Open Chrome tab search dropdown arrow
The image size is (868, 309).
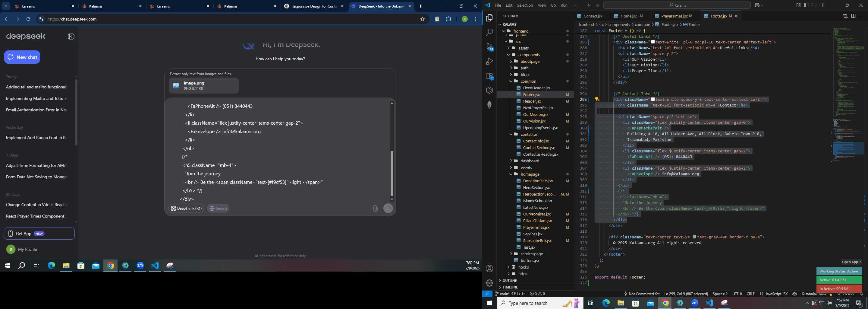6,6
